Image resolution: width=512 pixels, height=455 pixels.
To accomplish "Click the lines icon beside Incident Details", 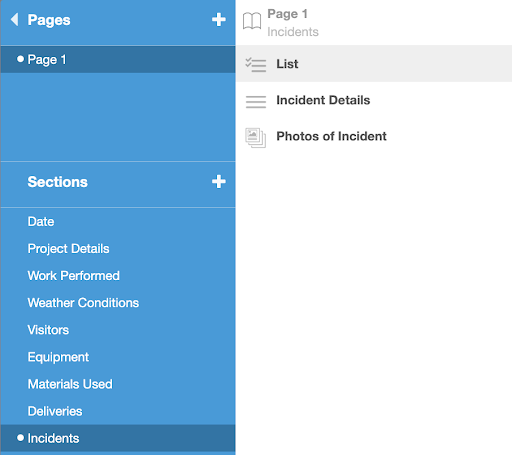I will pyautogui.click(x=256, y=101).
